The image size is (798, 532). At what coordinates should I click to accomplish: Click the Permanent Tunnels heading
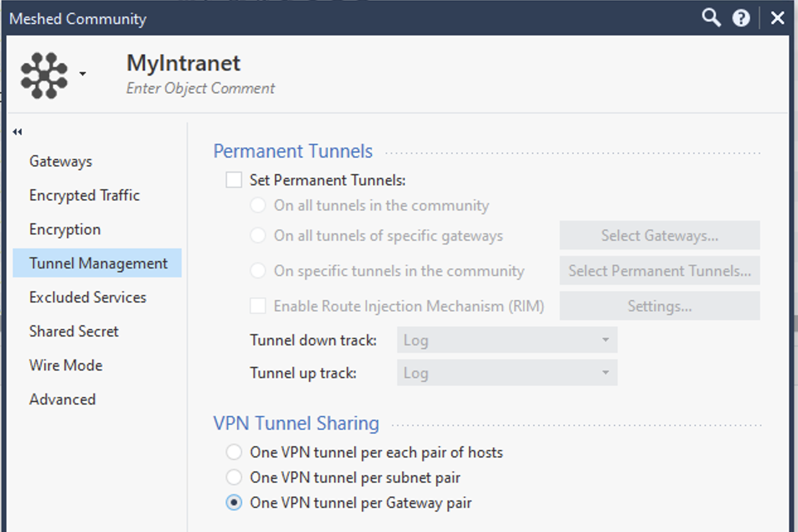coord(293,151)
